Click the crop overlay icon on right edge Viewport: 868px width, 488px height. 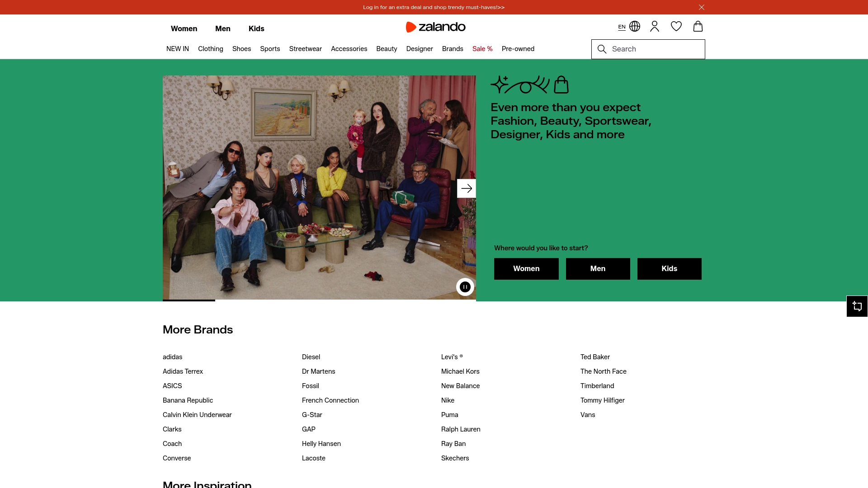tap(857, 306)
